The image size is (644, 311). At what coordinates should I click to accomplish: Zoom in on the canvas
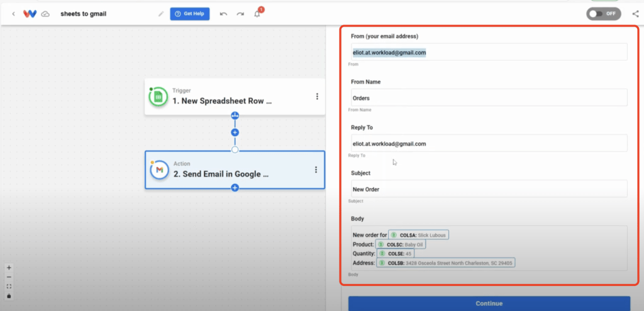pos(9,268)
